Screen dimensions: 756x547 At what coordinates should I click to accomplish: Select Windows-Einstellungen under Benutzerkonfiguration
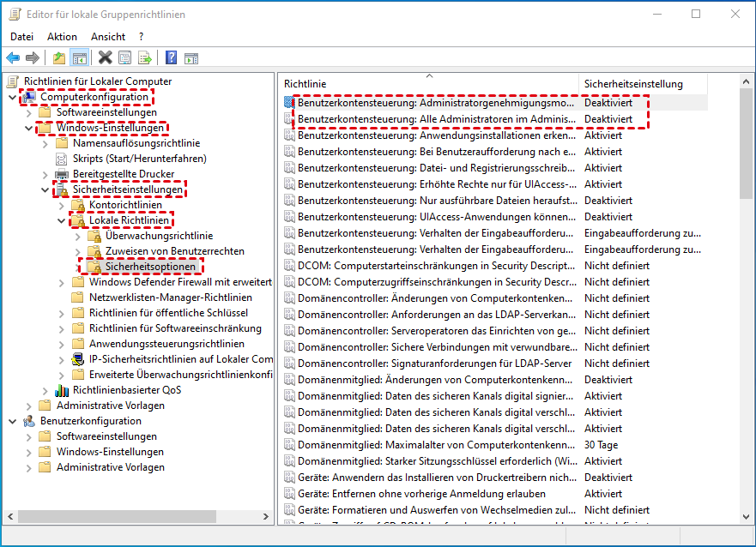[110, 452]
